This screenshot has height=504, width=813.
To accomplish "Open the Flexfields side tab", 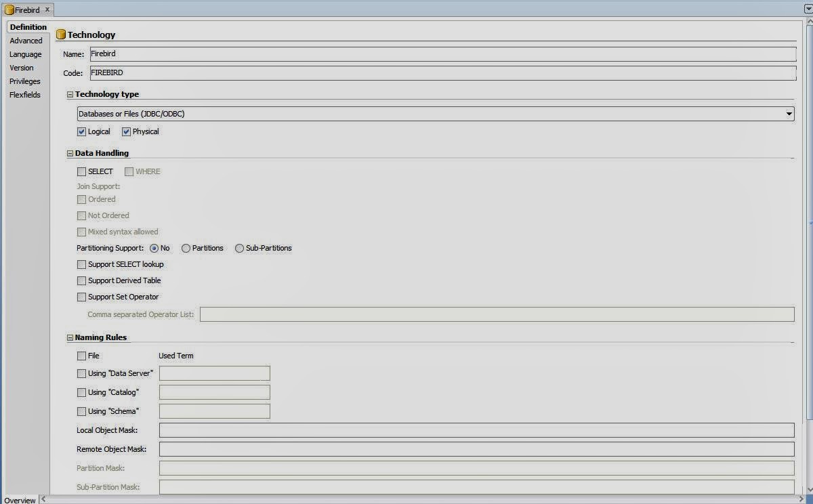I will click(24, 95).
